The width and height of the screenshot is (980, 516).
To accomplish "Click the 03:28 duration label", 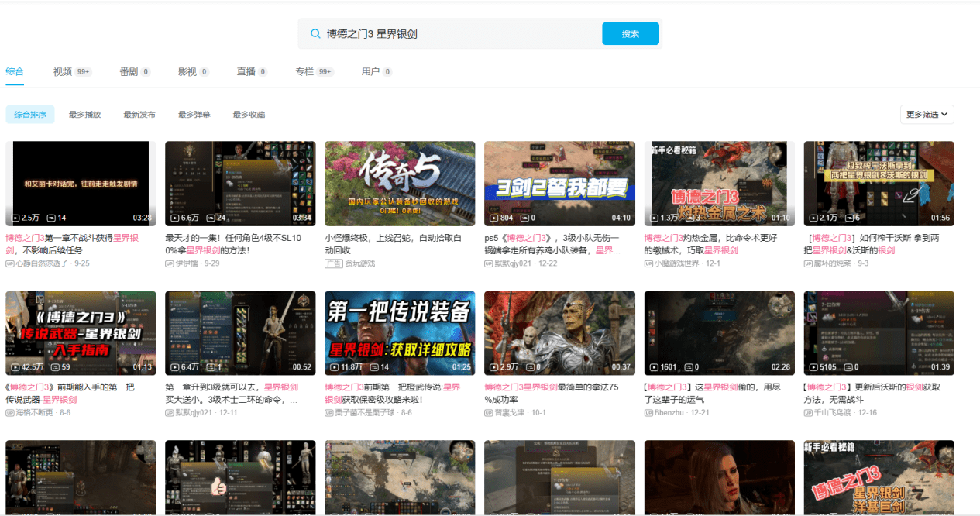I will coord(141,218).
